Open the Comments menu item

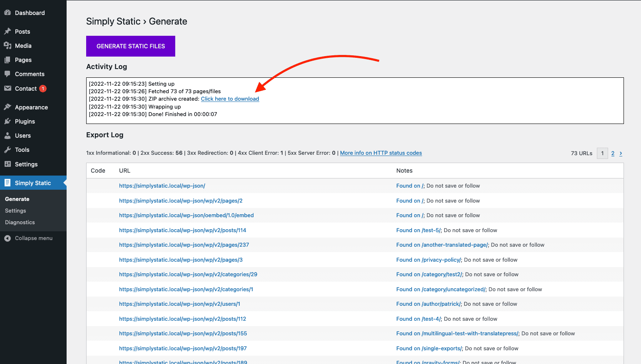click(33, 74)
